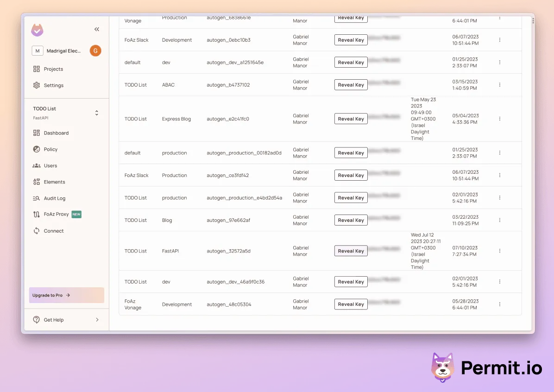Open the kebab menu beside autogen_97e662af
554x392 pixels.
pos(499,220)
